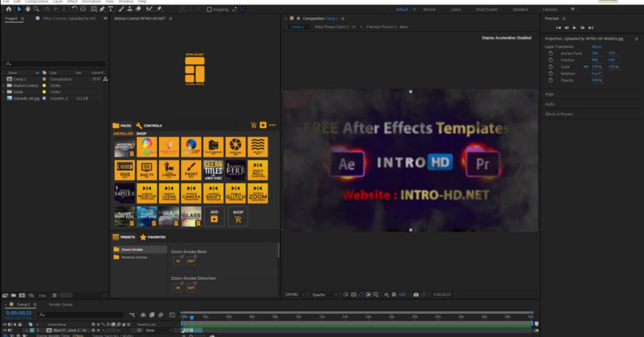The image size is (644, 337).
Task: Favorite the Zoom Smoke Blast IN star
Action: (182, 257)
